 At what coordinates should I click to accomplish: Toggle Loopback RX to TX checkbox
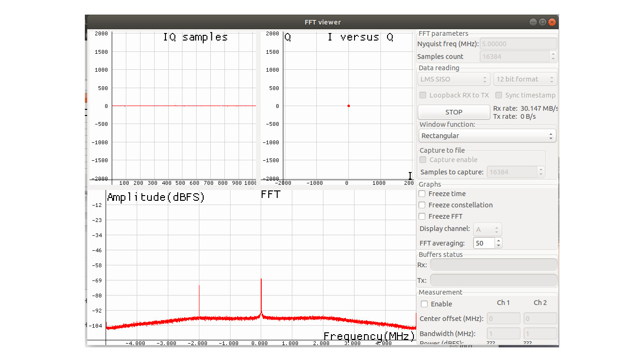click(x=423, y=95)
